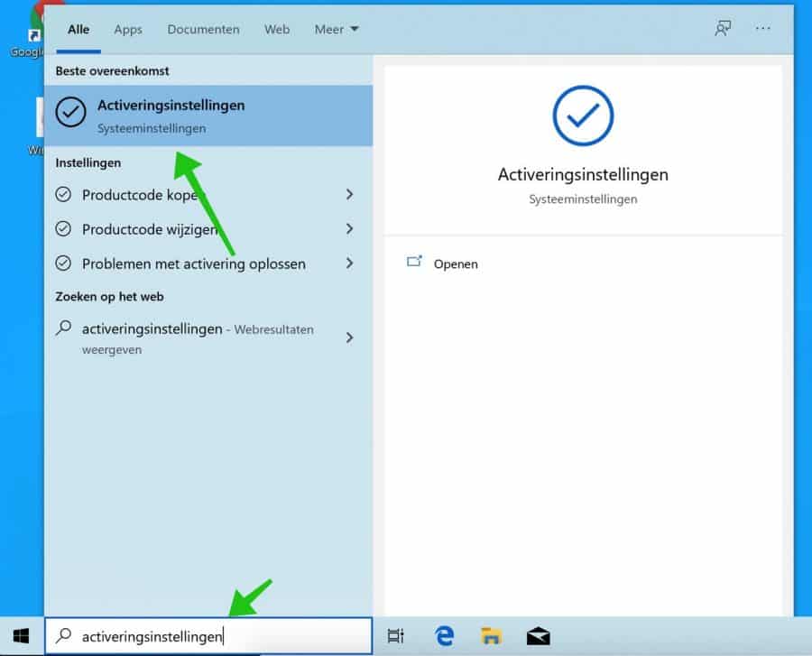Image resolution: width=812 pixels, height=656 pixels.
Task: Open the Meer dropdown menu
Action: tap(335, 29)
